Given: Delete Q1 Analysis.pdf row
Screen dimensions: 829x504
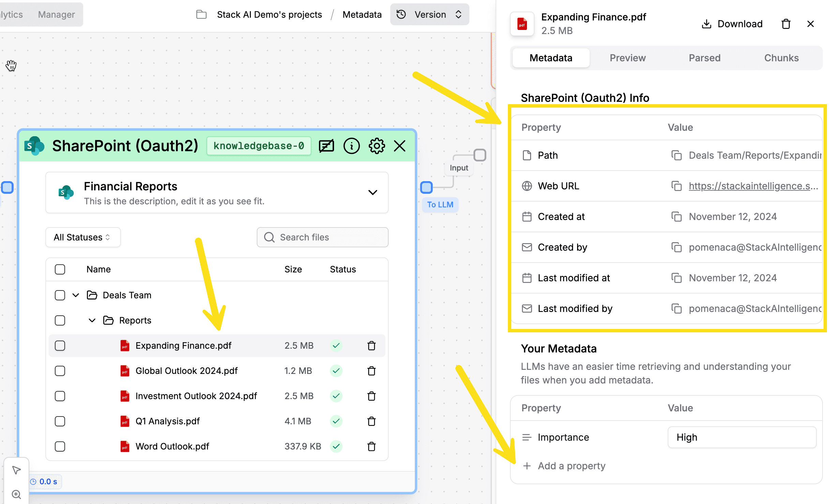Looking at the screenshot, I should coord(372,421).
